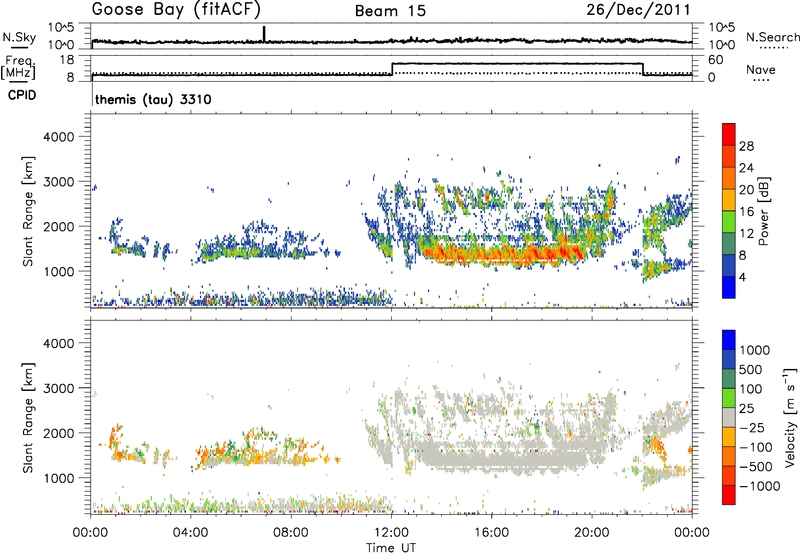Click the '12:00' time axis label
This screenshot has height=554, width=800.
click(391, 533)
